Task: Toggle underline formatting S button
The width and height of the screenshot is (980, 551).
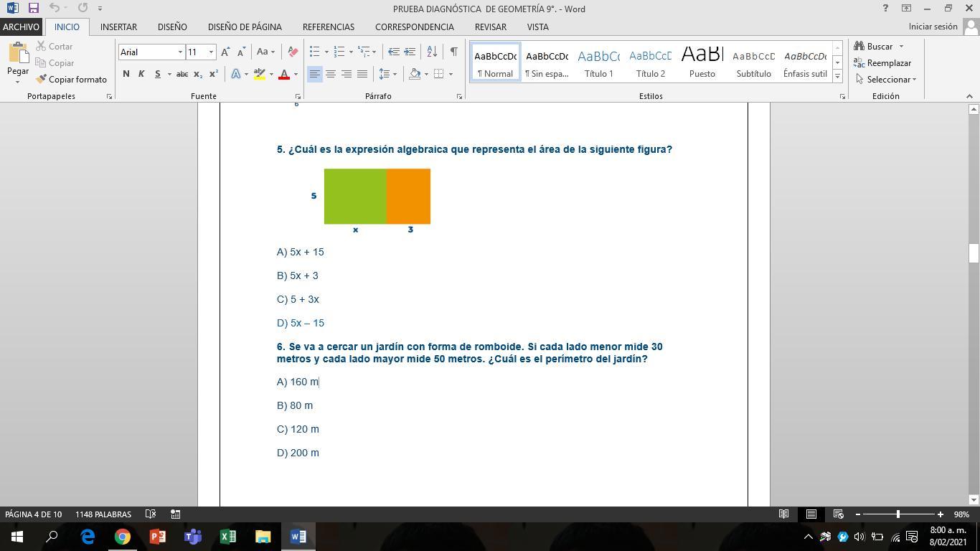Action: (x=157, y=73)
